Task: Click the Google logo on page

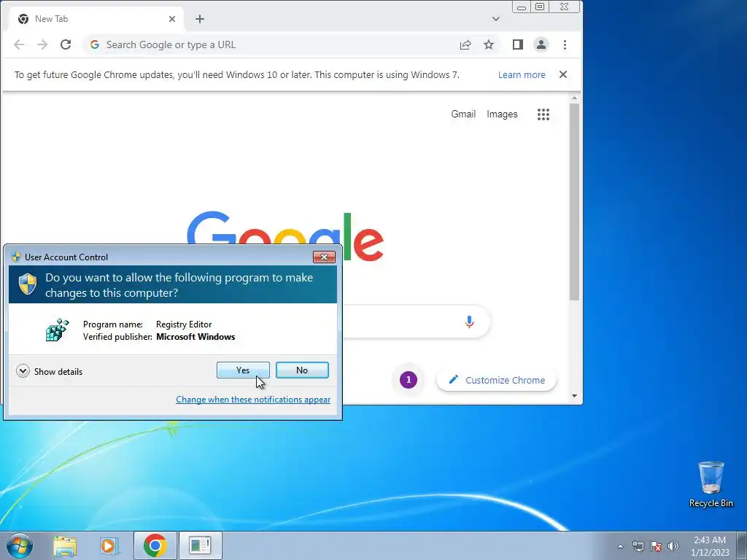Action: tap(285, 236)
